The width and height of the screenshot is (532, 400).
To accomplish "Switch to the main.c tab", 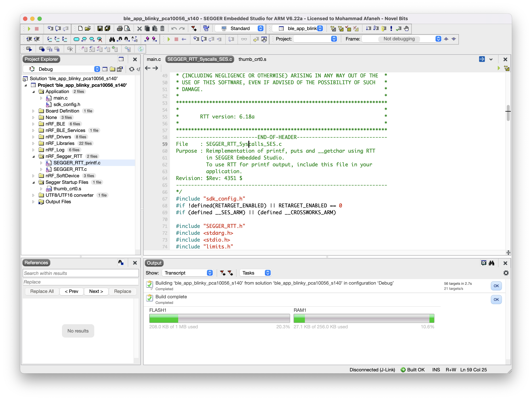I will tap(154, 59).
